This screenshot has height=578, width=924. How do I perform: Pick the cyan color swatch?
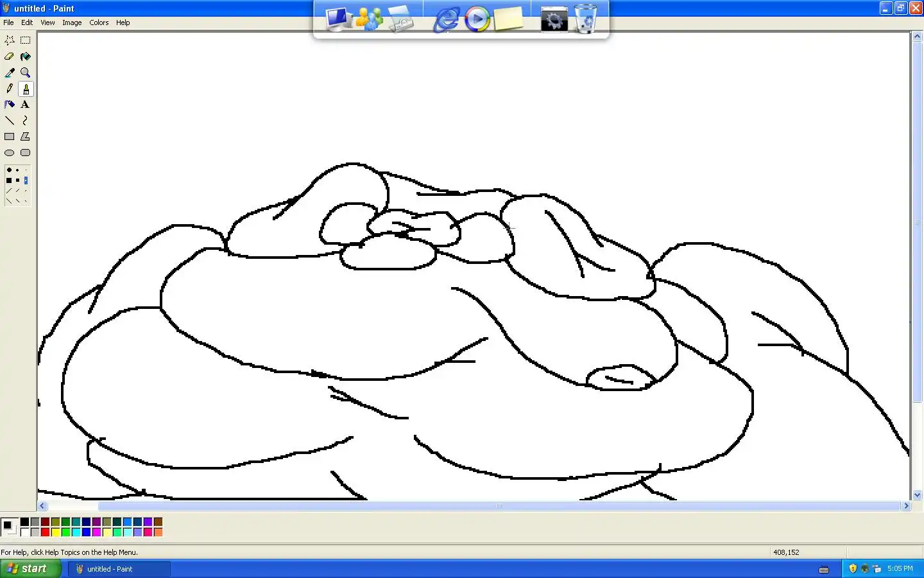(x=76, y=532)
